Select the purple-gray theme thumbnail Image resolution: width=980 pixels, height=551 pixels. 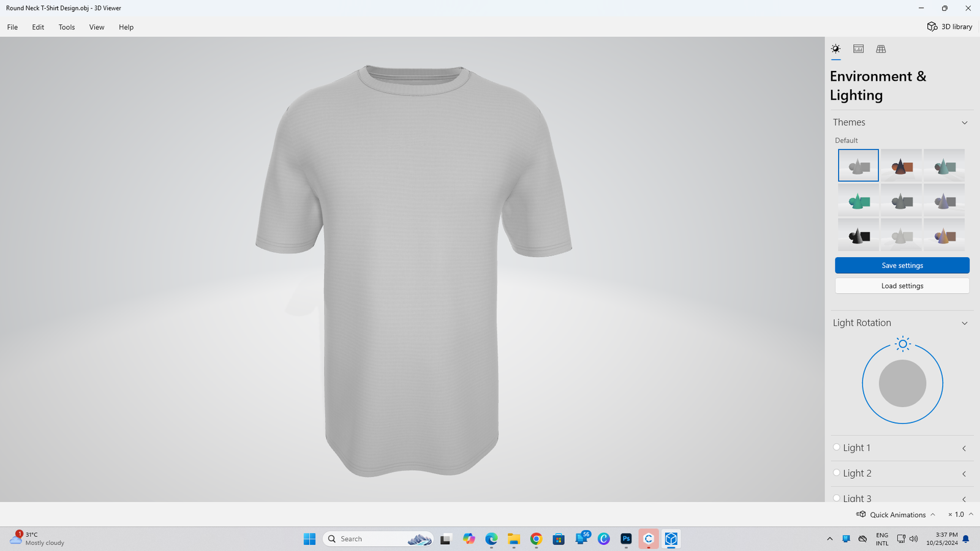[x=944, y=200]
